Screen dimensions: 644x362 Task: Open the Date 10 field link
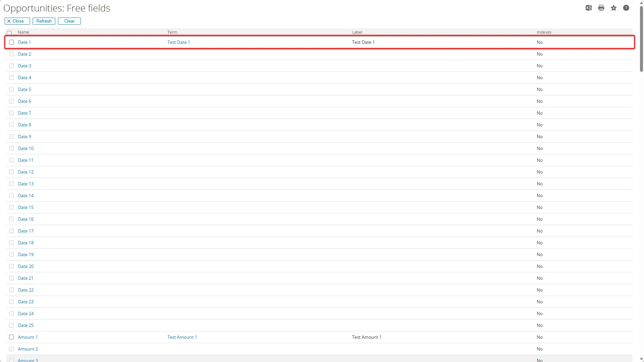point(26,148)
